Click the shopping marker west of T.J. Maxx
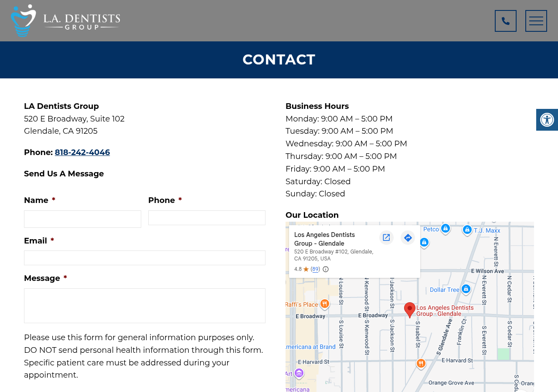 (x=424, y=242)
